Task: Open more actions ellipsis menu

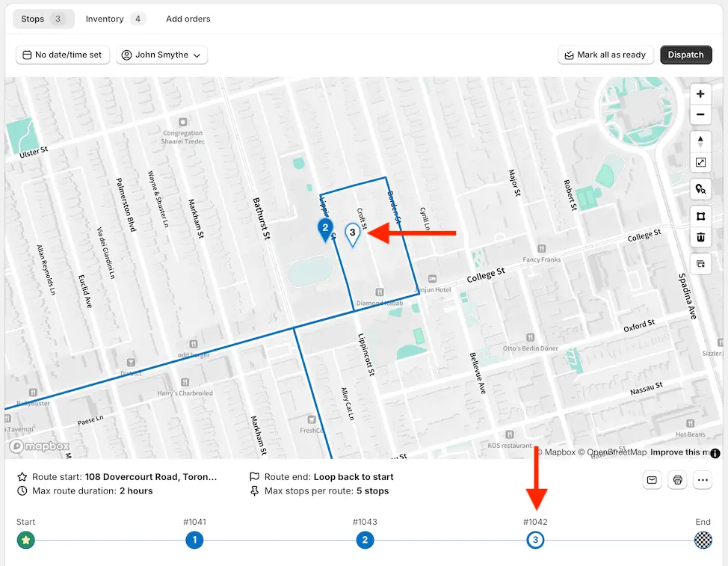Action: point(703,479)
